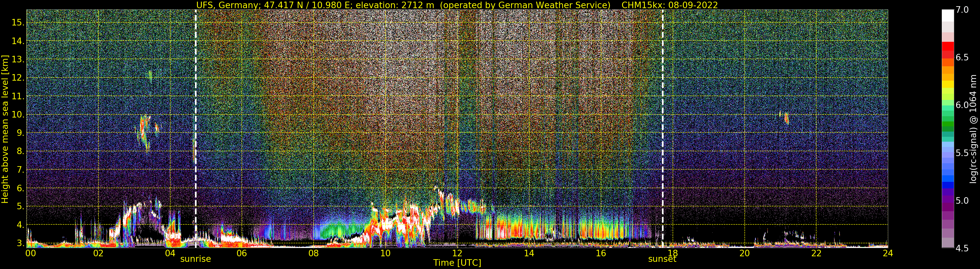
Task: Click the white segment atop the colorbar
Action: (x=948, y=16)
